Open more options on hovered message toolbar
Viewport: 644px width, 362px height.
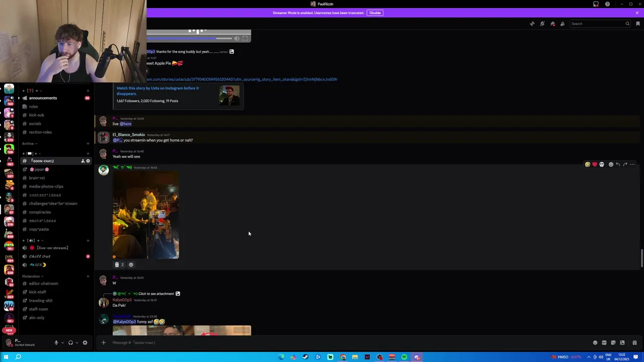pos(632,164)
